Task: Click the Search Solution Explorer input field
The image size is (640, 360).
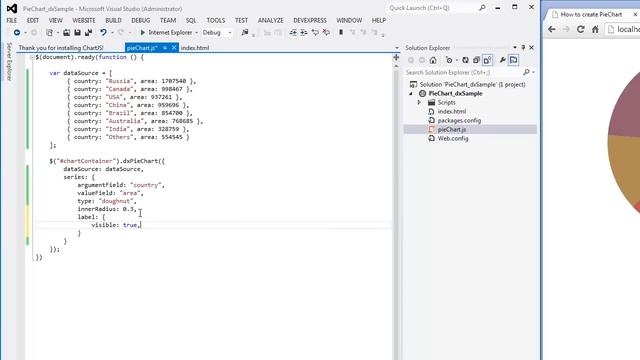Action: (x=463, y=72)
